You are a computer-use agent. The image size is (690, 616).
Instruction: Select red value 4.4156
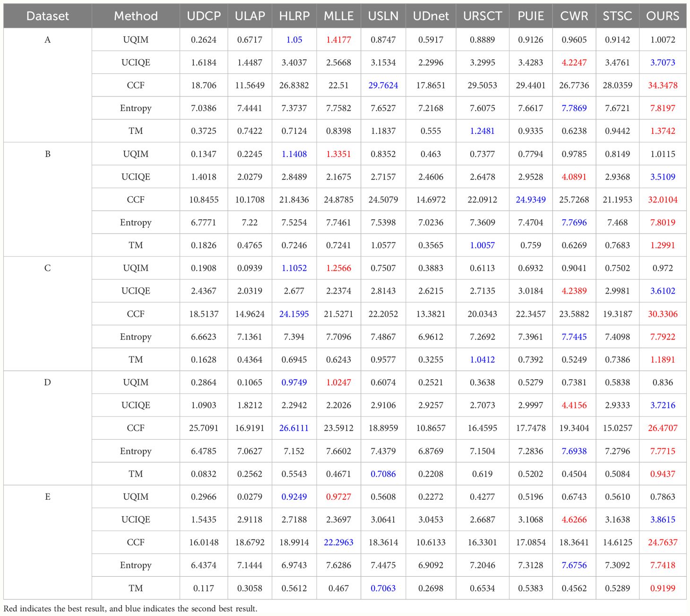(574, 405)
